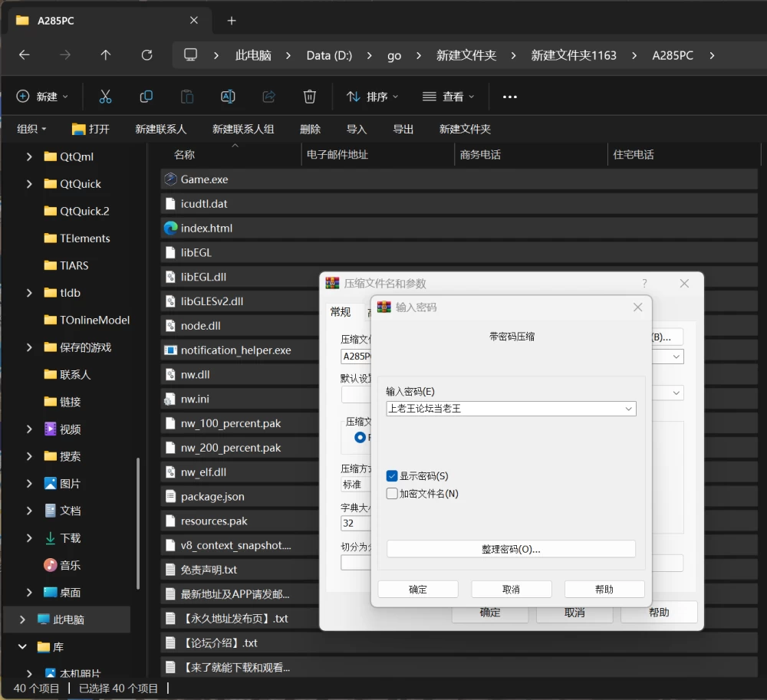
Task: Click the 整理密码(O)... button
Action: pos(511,549)
